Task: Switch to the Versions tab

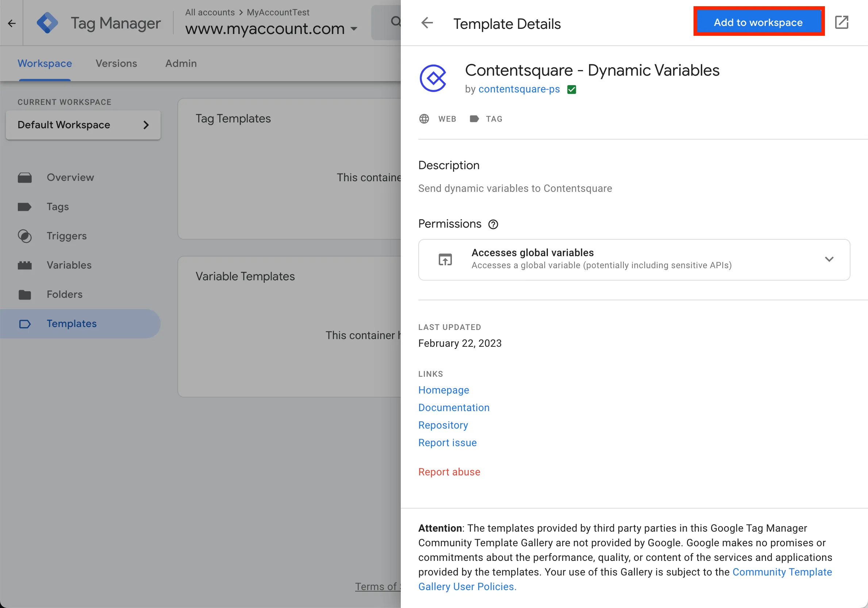Action: [x=116, y=63]
